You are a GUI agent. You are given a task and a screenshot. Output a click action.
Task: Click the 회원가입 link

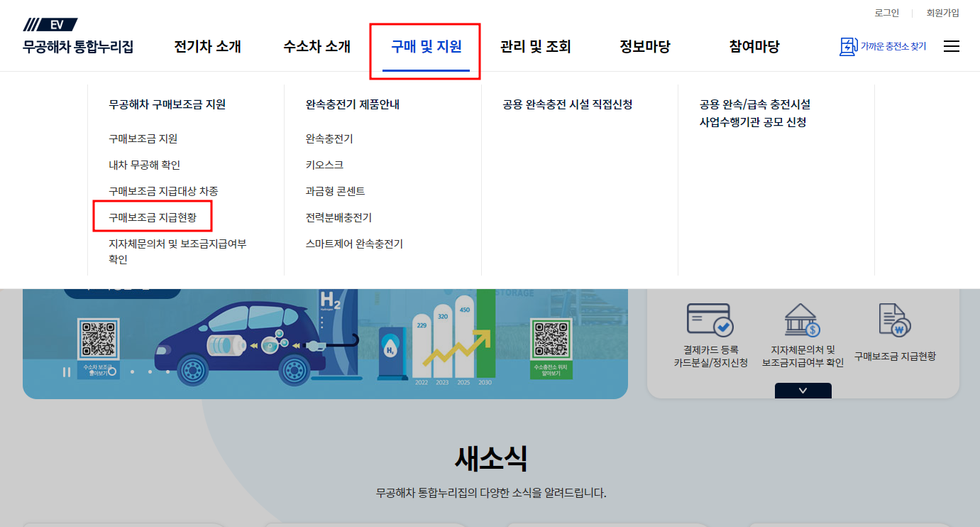942,13
